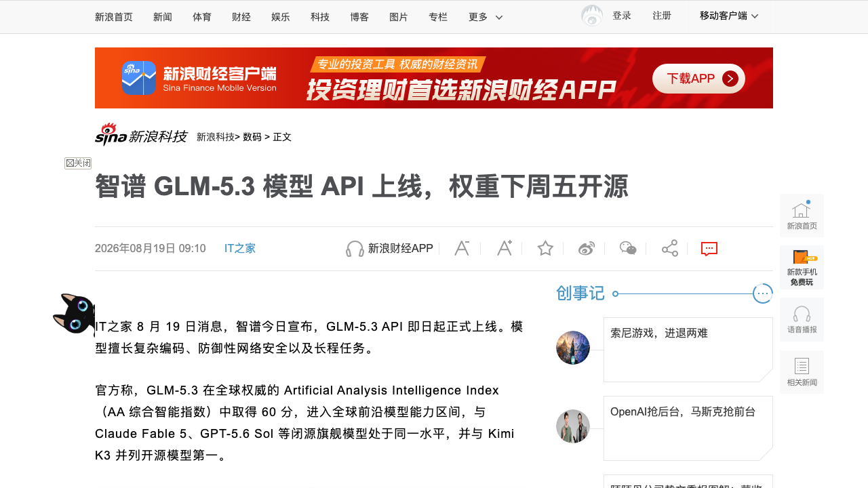Open the 新浪科技 breadcrumb link

point(216,137)
